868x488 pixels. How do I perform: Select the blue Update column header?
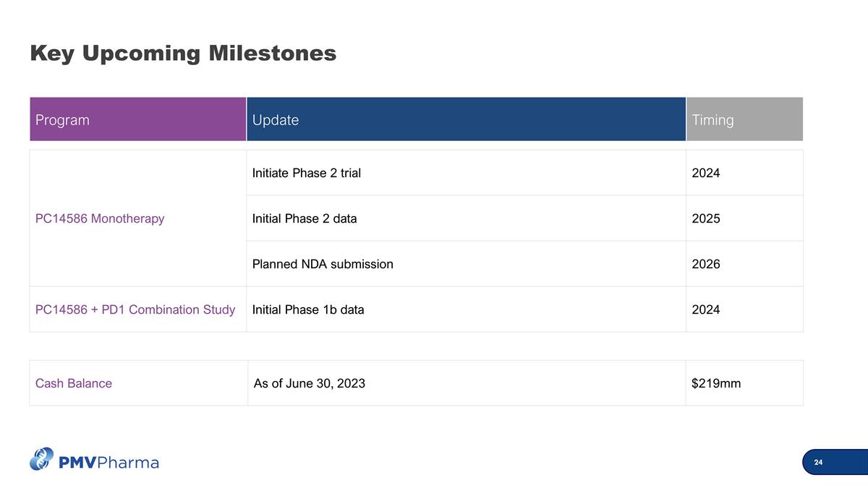[x=465, y=119]
